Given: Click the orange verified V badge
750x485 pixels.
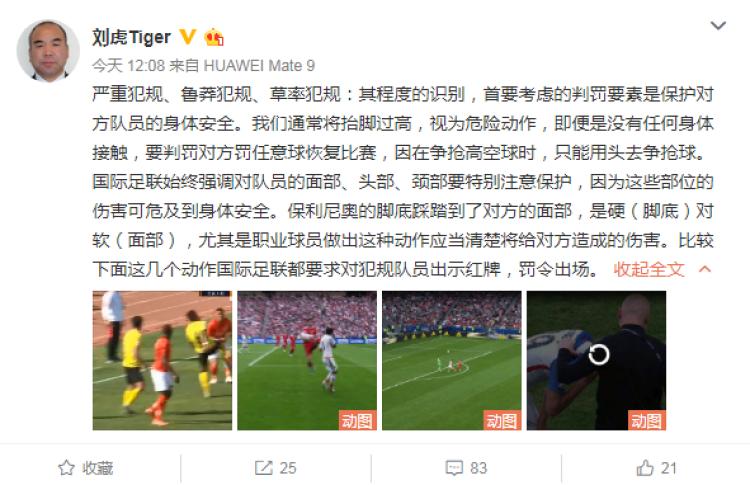Looking at the screenshot, I should (x=188, y=36).
